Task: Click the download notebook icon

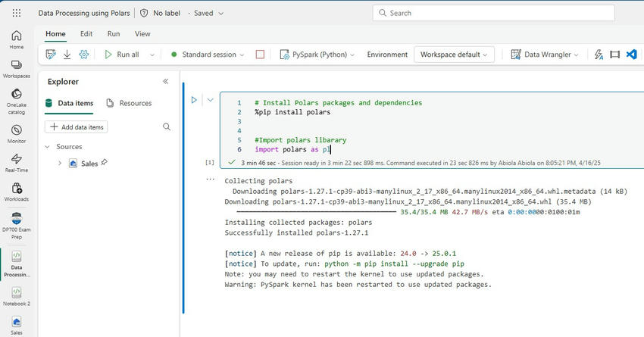Action: (67, 55)
